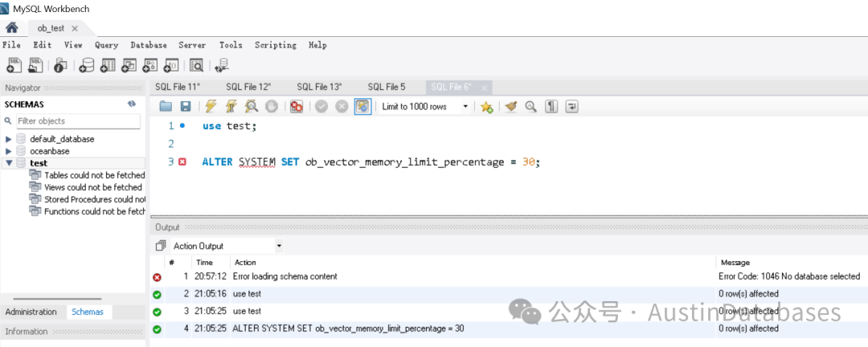
Task: Open the home screen tab icon
Action: coord(11,27)
